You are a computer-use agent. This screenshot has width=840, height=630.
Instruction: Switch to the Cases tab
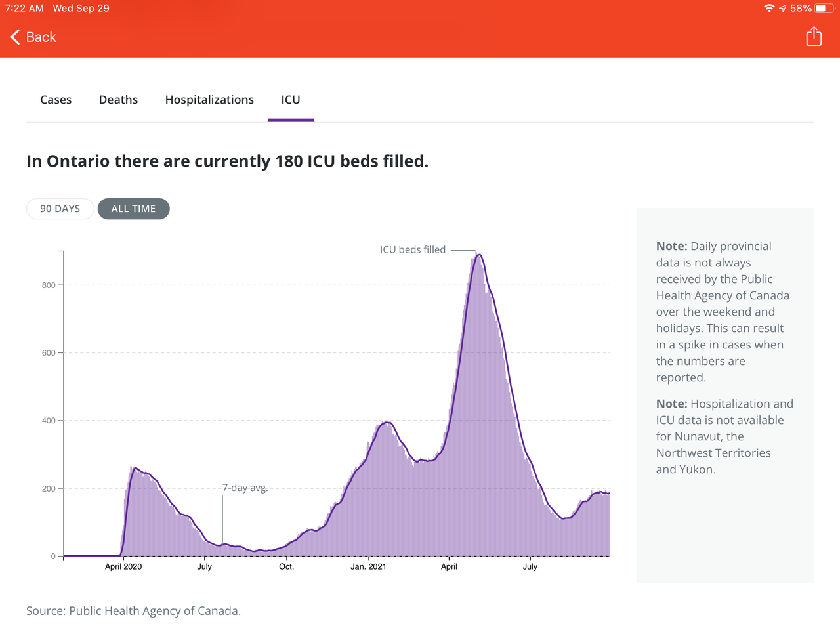click(x=56, y=100)
